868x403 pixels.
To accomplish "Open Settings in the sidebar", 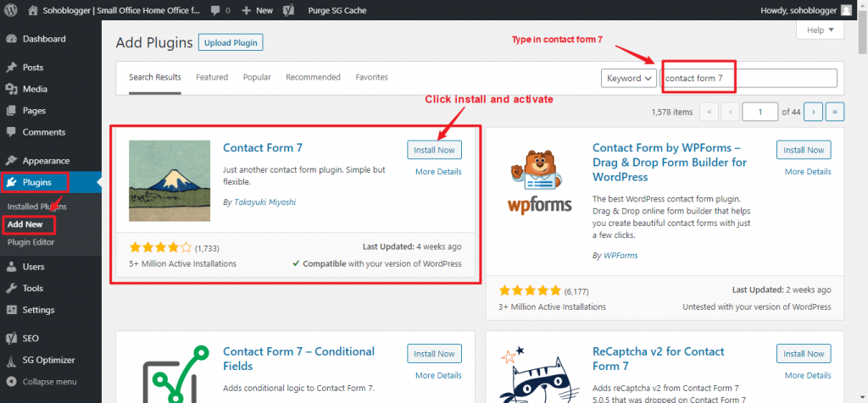I will pos(38,310).
